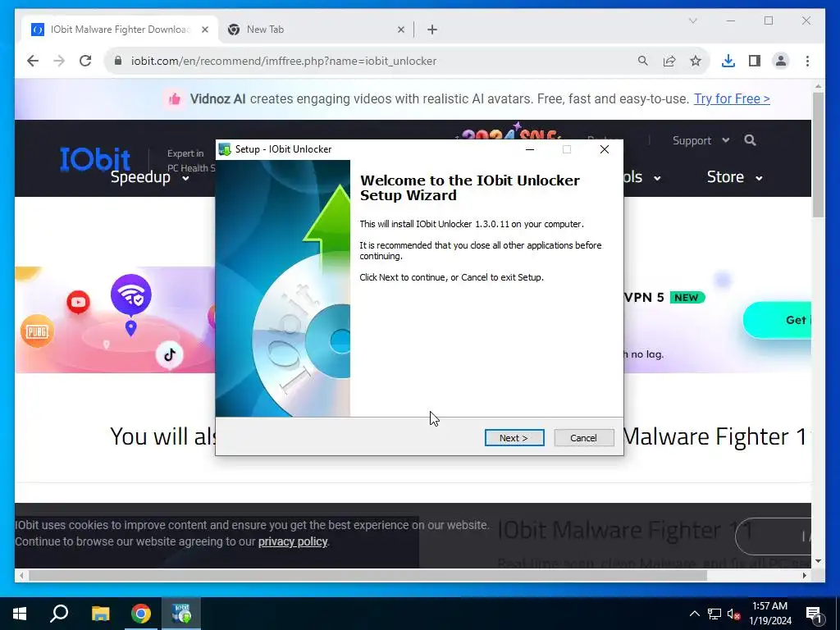Click the Try for Free link
The height and width of the screenshot is (630, 840).
click(732, 98)
